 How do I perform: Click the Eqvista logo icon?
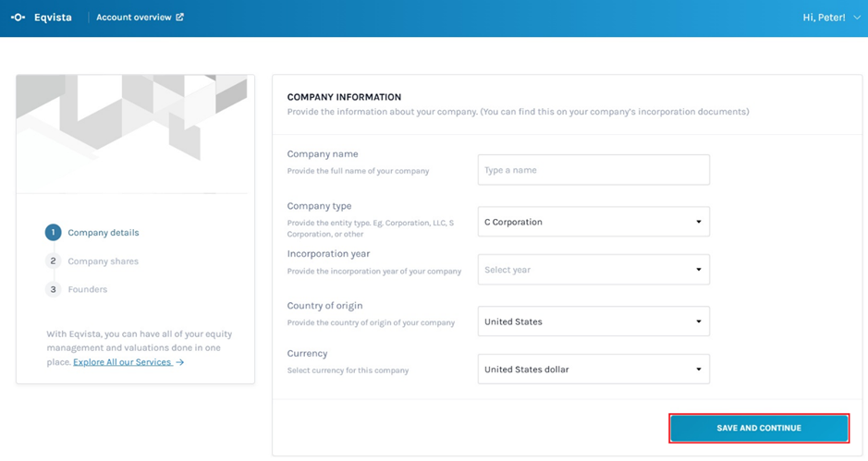click(18, 18)
